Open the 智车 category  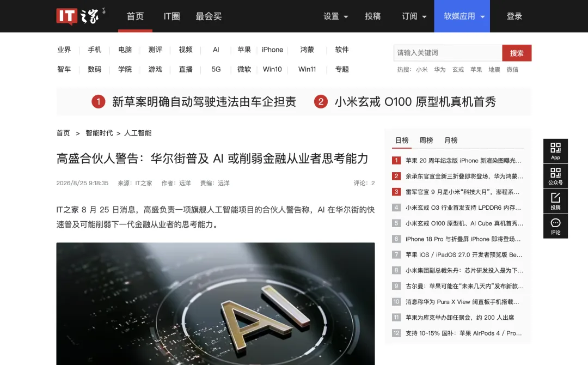(64, 69)
